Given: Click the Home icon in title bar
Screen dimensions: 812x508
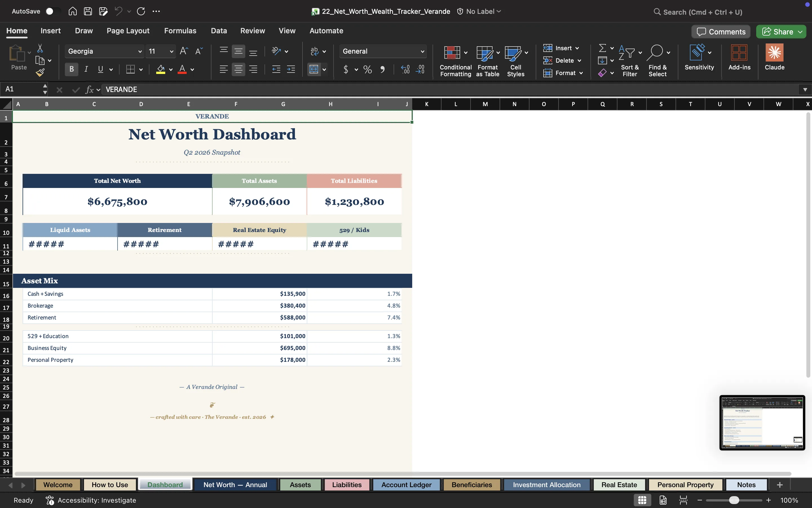Looking at the screenshot, I should (72, 11).
